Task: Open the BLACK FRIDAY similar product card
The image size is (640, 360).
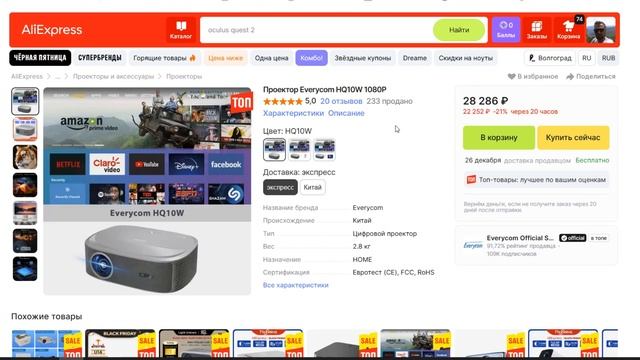Action: tap(120, 344)
